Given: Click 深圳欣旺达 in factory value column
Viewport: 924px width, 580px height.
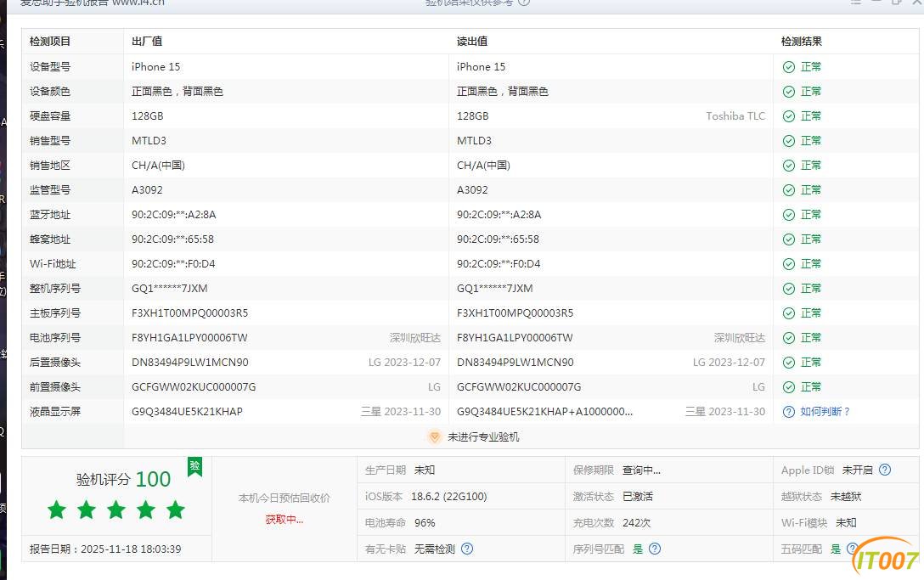Looking at the screenshot, I should point(414,338).
